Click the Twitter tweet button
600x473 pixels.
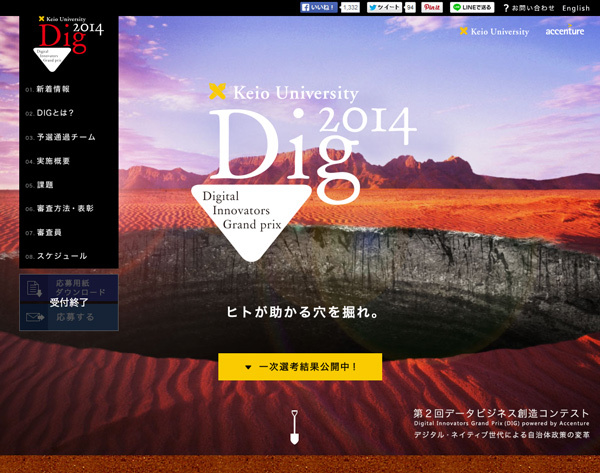coord(384,7)
